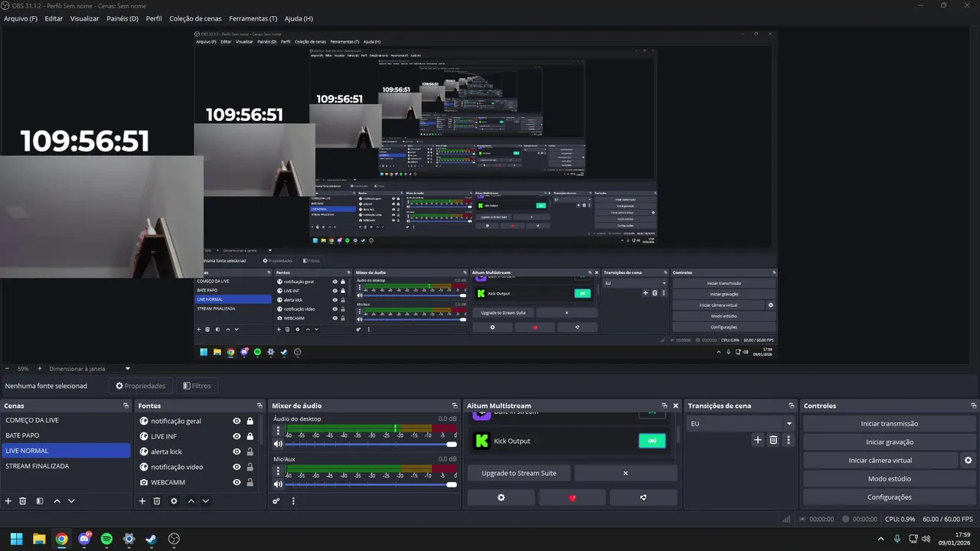Undock the Fontes panel
The width and height of the screenshot is (980, 551).
coord(260,406)
